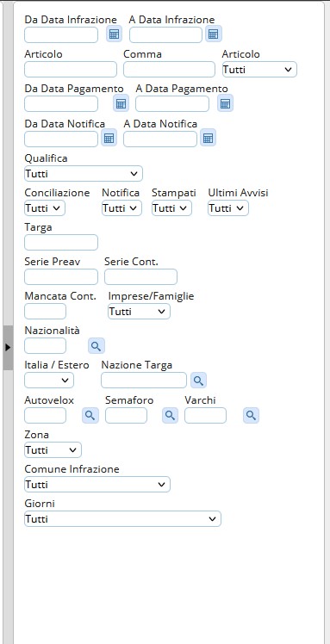Viewport: 330px width, 644px height.
Task: Open calendar for Da Data Notifica
Action: point(109,139)
